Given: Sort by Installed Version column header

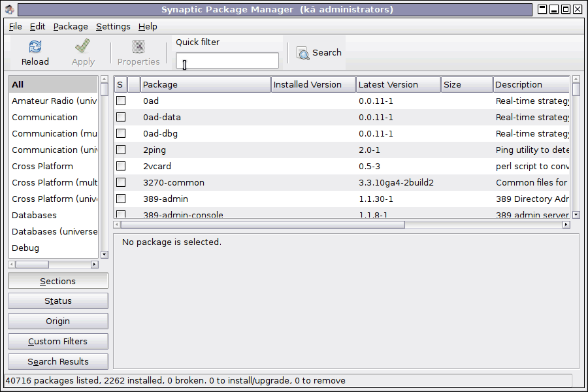Looking at the screenshot, I should point(313,84).
